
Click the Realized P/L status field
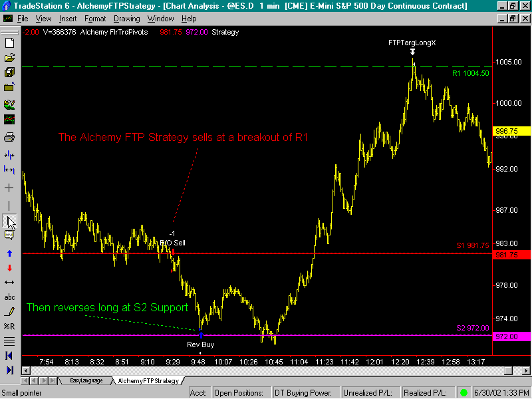tap(428, 393)
